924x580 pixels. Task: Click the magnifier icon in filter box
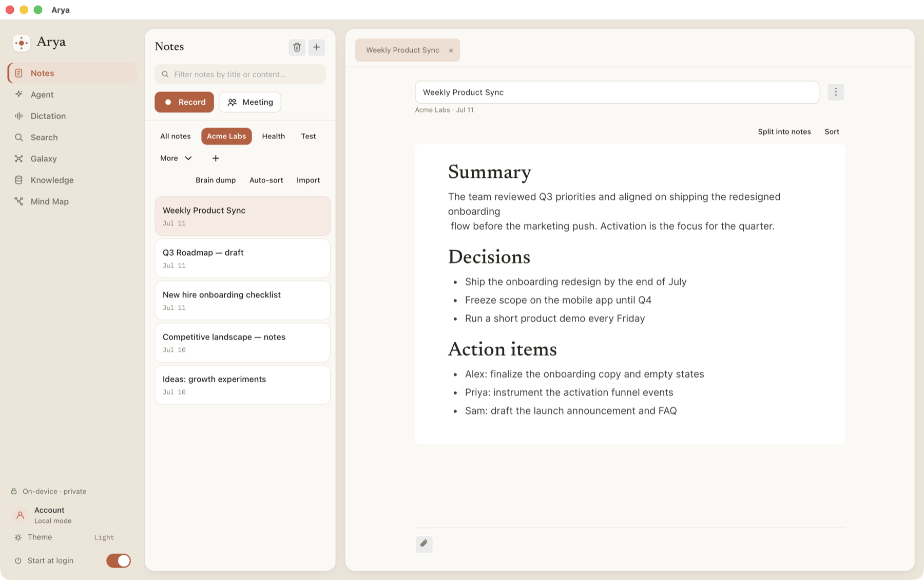[165, 74]
